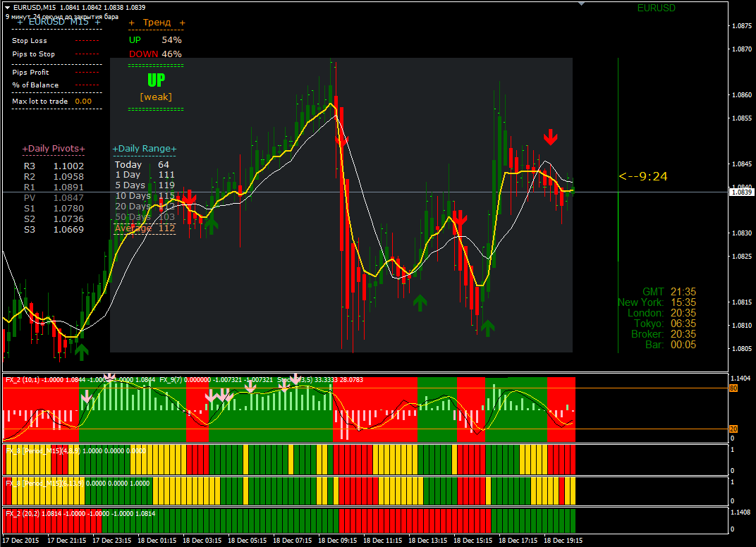Select the yellow 9:24 bar countdown label
Screen dimensions: 756x547
coord(643,176)
